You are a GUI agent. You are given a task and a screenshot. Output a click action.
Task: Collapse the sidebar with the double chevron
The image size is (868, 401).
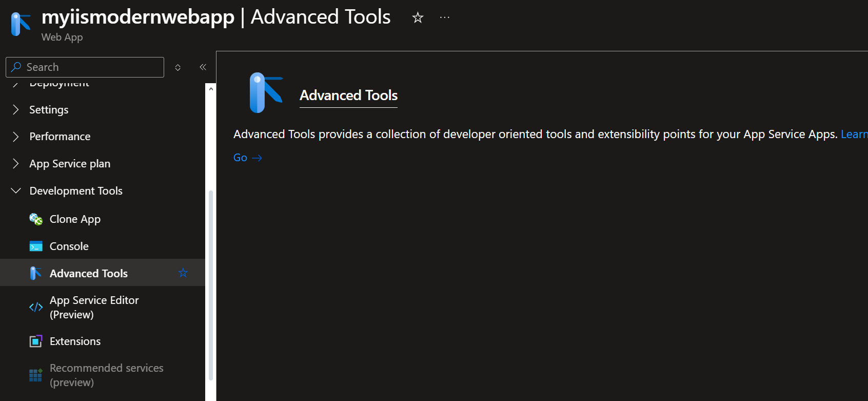click(x=203, y=67)
